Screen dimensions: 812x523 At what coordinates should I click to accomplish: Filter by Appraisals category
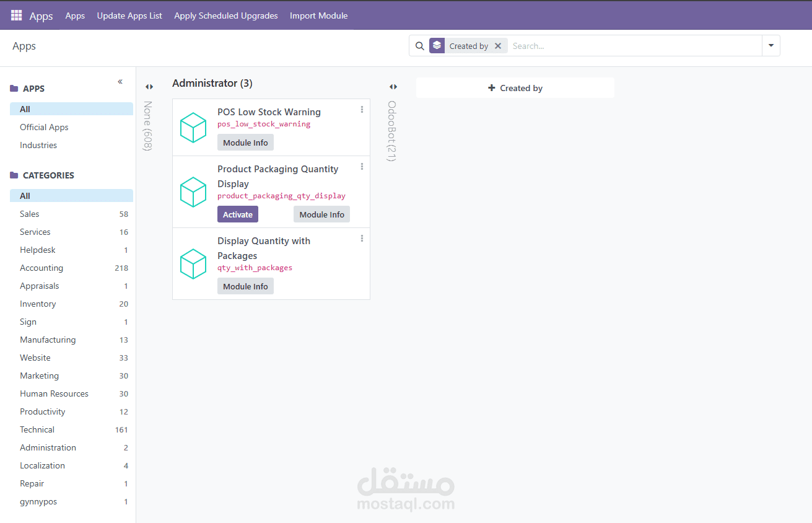[x=71, y=286]
